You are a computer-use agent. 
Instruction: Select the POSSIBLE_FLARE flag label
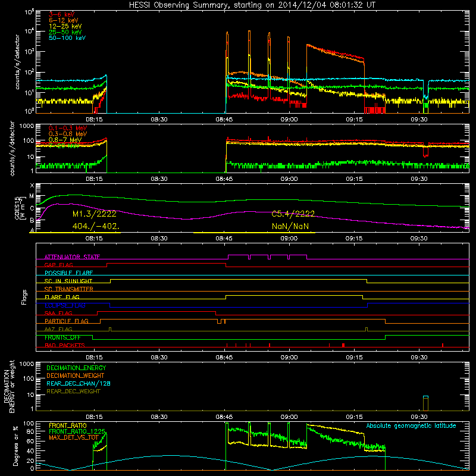[68, 273]
